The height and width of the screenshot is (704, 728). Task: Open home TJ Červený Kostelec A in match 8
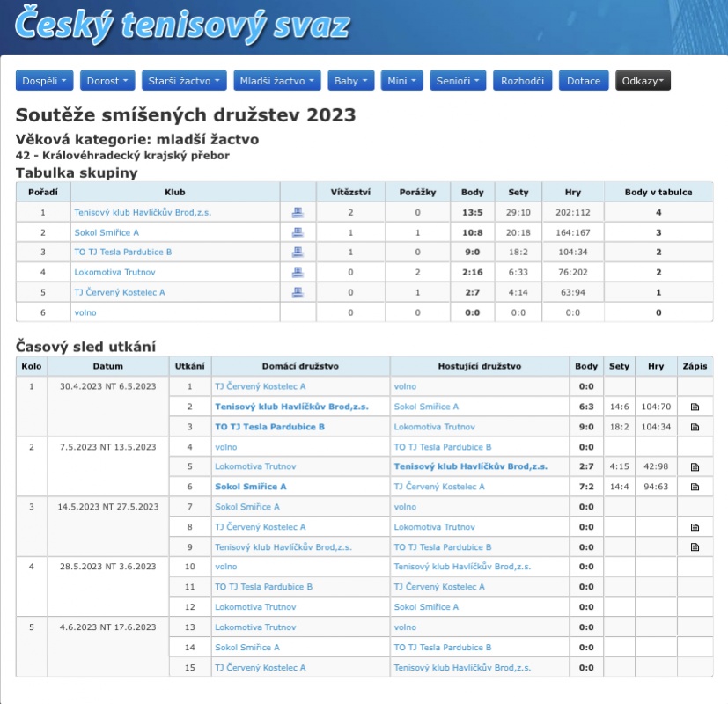(260, 527)
